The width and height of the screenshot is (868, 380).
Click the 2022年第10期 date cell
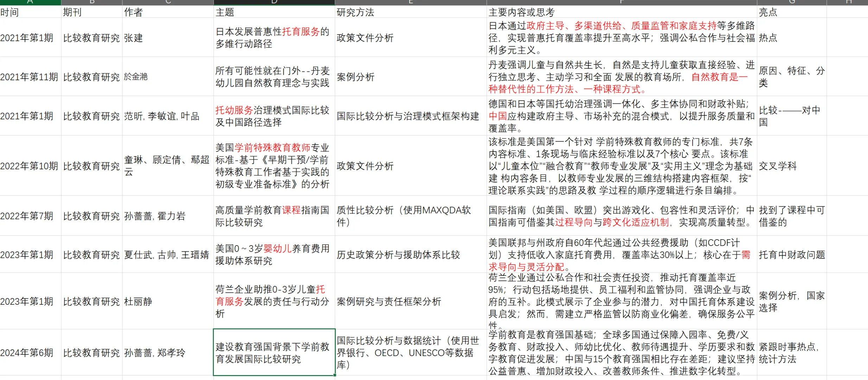(x=30, y=166)
